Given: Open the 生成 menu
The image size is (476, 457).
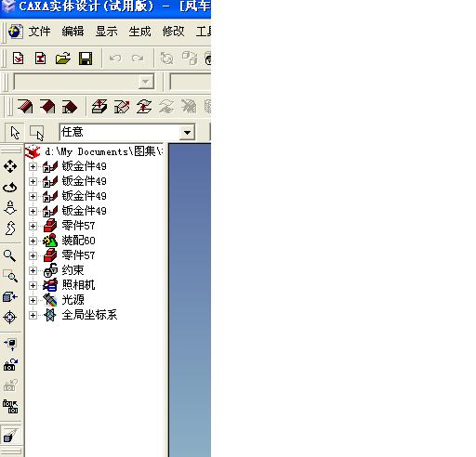Looking at the screenshot, I should 139,32.
